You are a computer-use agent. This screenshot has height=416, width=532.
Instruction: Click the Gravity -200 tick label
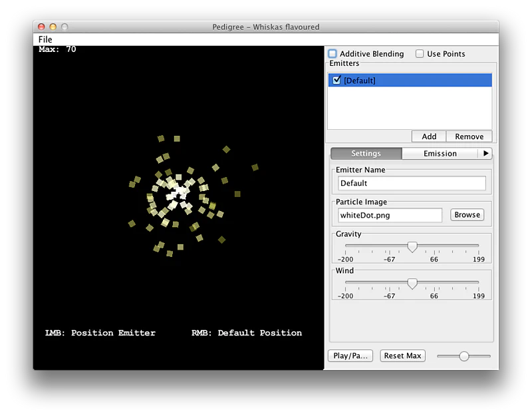(x=345, y=259)
